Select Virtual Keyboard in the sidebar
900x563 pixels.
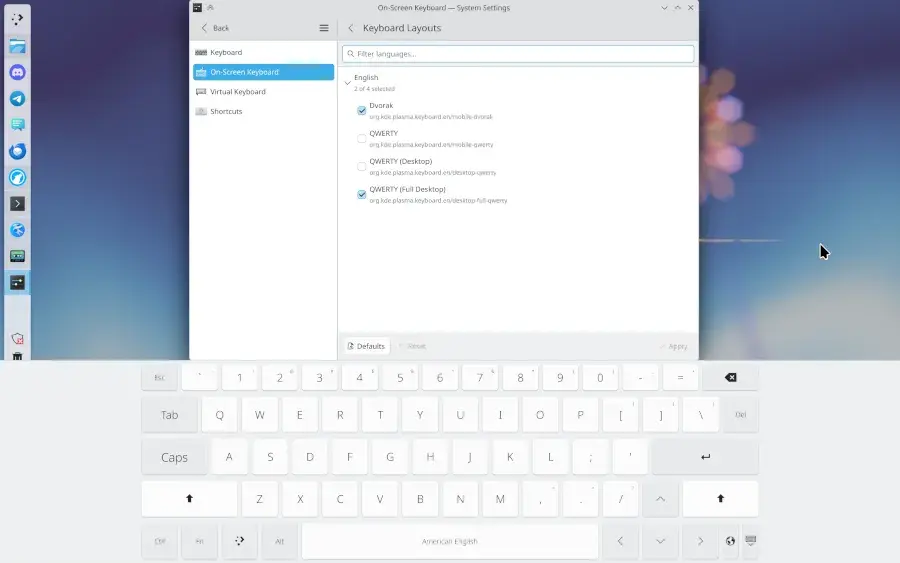[263, 91]
